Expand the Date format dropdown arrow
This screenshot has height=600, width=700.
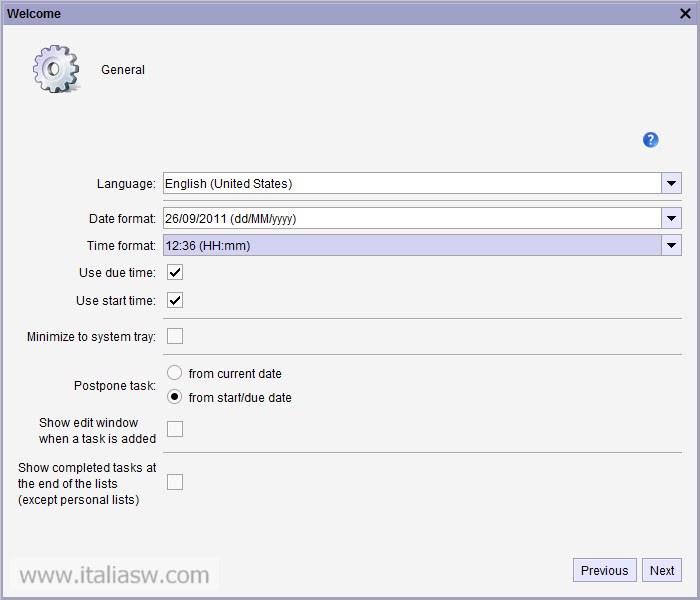(x=671, y=219)
